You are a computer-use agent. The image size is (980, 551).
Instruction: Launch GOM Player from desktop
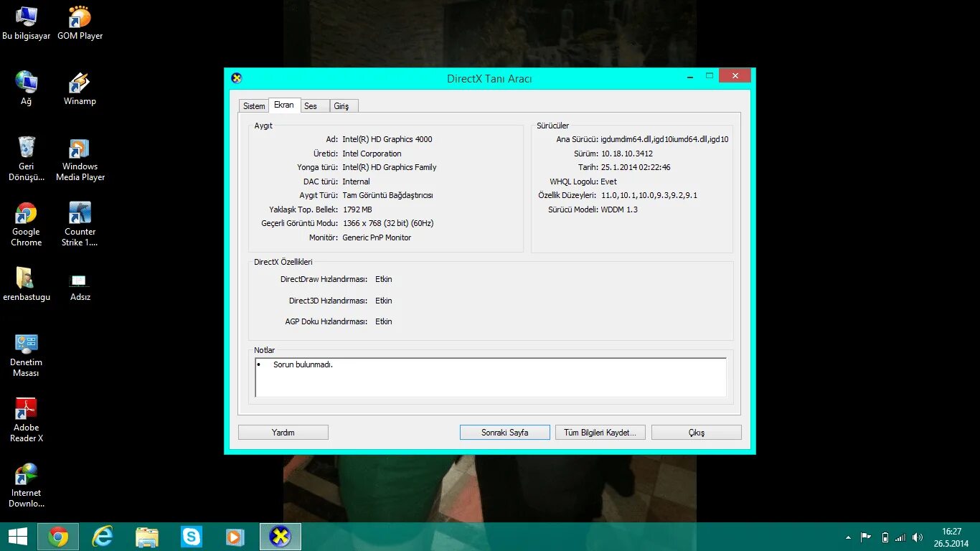tap(80, 23)
